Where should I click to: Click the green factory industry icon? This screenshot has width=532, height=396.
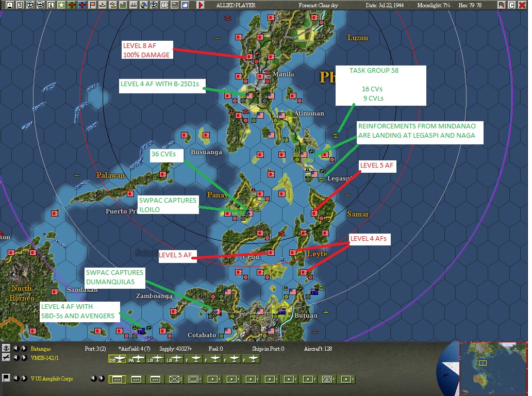(x=123, y=5)
